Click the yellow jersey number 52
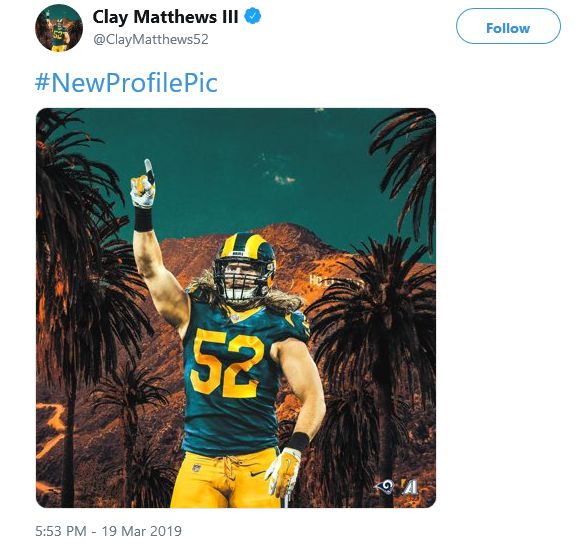 click(227, 363)
